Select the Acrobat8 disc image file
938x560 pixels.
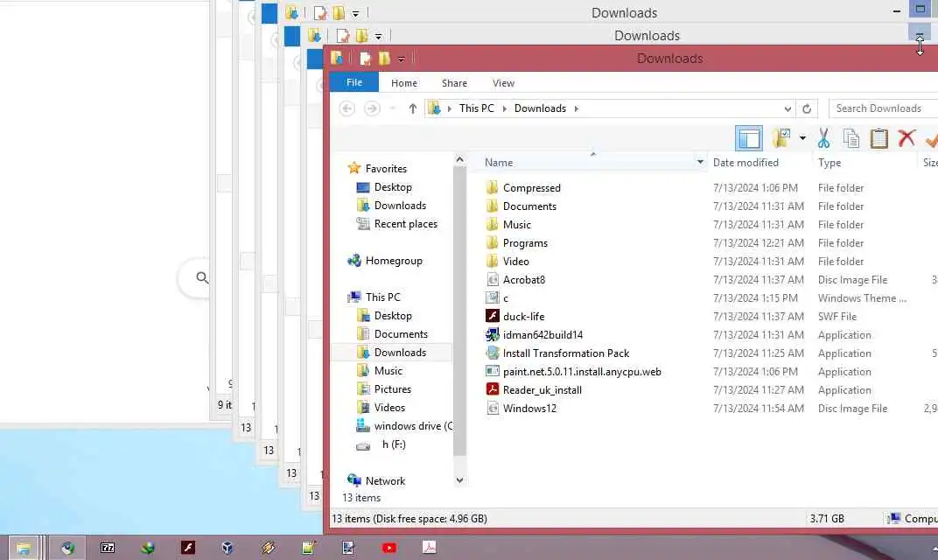(x=523, y=280)
